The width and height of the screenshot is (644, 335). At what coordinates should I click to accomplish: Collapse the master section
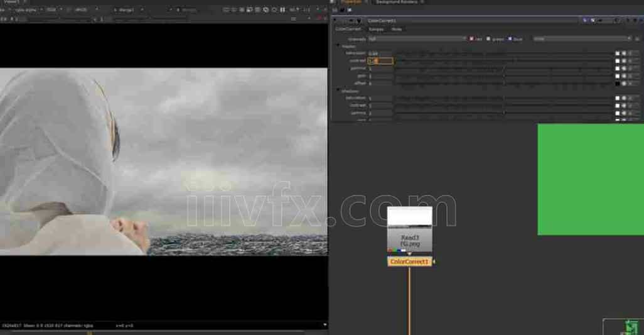coord(338,46)
